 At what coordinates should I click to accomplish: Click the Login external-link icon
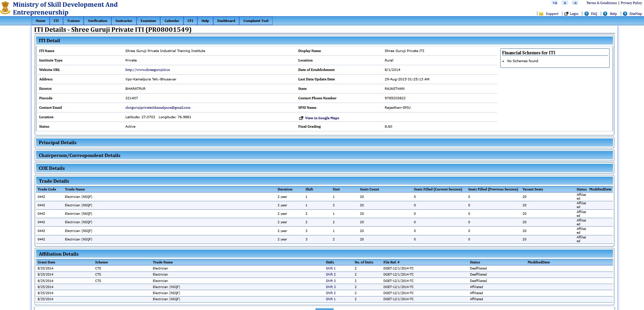tap(566, 14)
